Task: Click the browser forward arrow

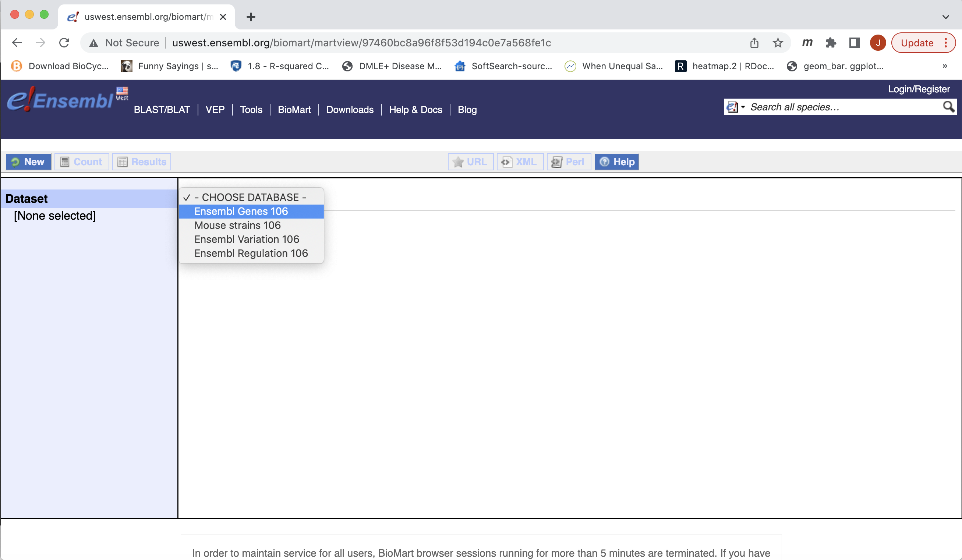Action: coord(40,43)
